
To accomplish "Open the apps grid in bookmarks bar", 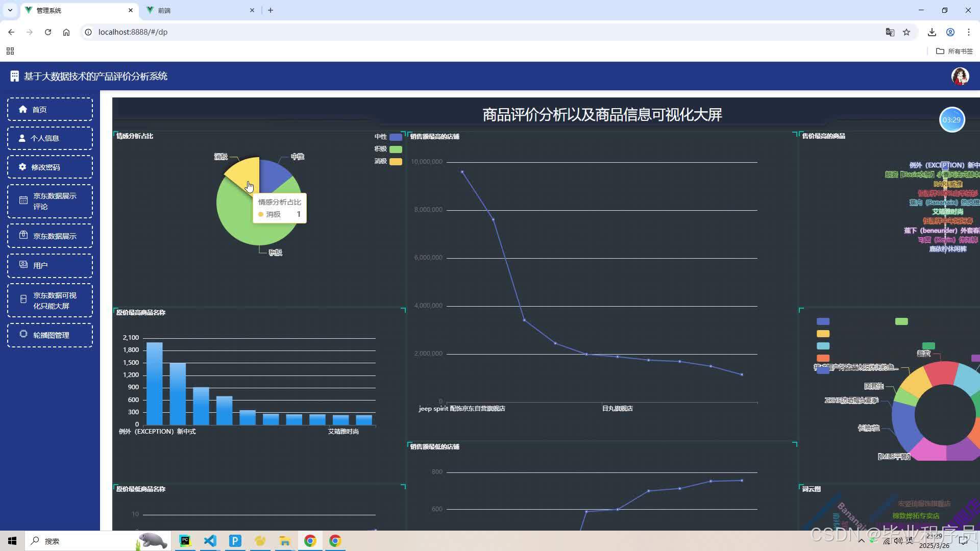I will coord(10,51).
